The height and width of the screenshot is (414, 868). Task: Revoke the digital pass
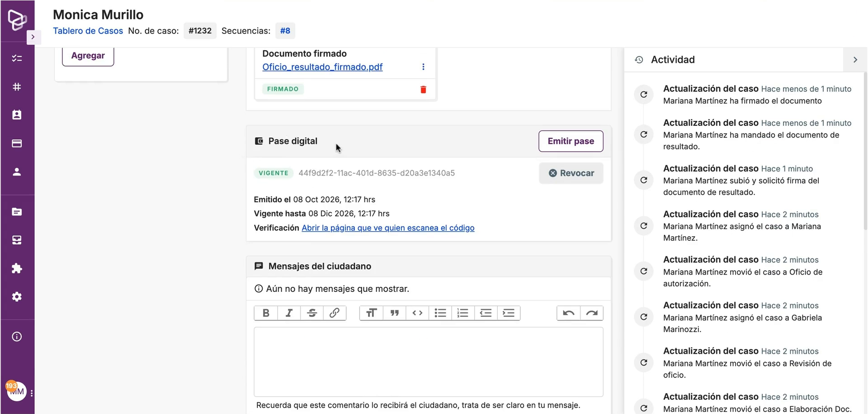pyautogui.click(x=571, y=173)
